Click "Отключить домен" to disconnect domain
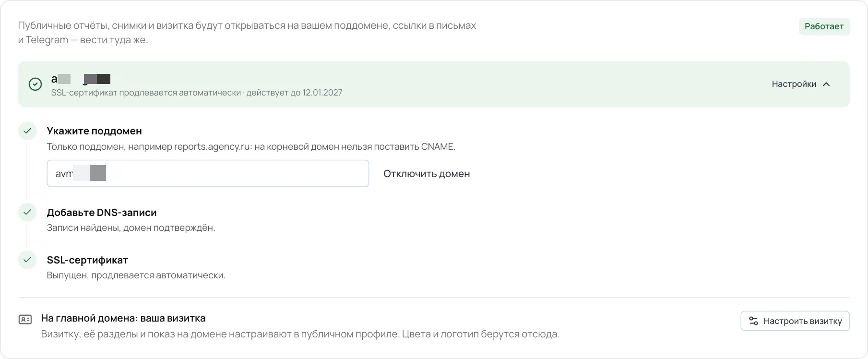Image resolution: width=868 pixels, height=359 pixels. coord(427,174)
